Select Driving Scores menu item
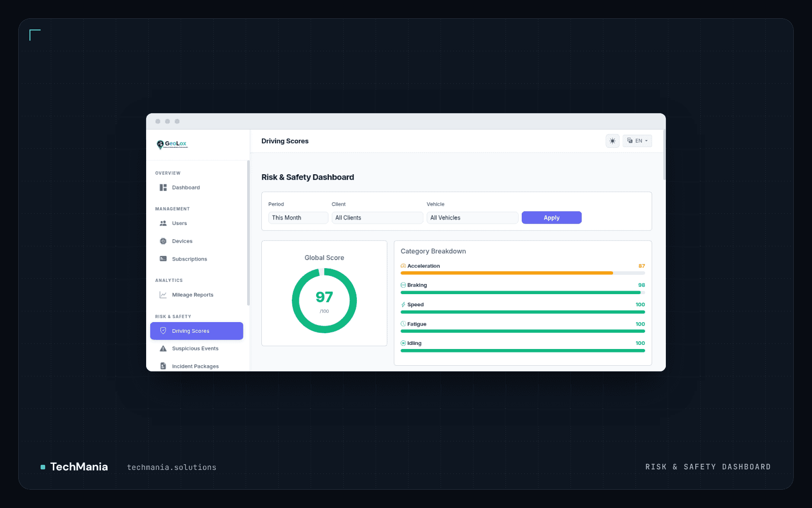The height and width of the screenshot is (508, 812). point(196,331)
